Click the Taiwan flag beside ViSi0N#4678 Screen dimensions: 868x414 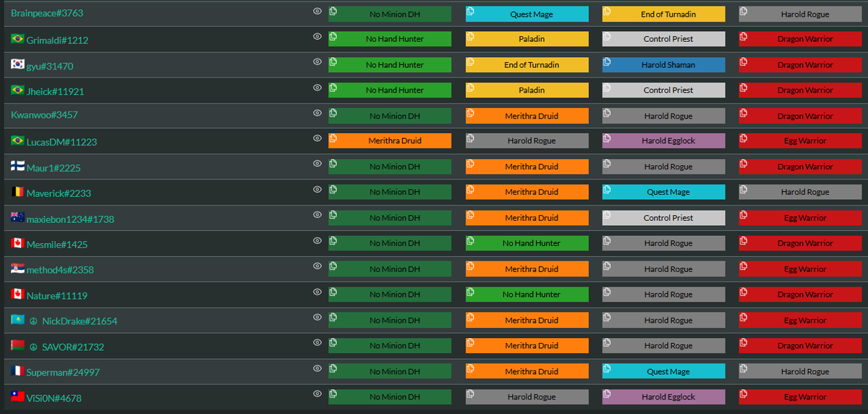(x=17, y=397)
